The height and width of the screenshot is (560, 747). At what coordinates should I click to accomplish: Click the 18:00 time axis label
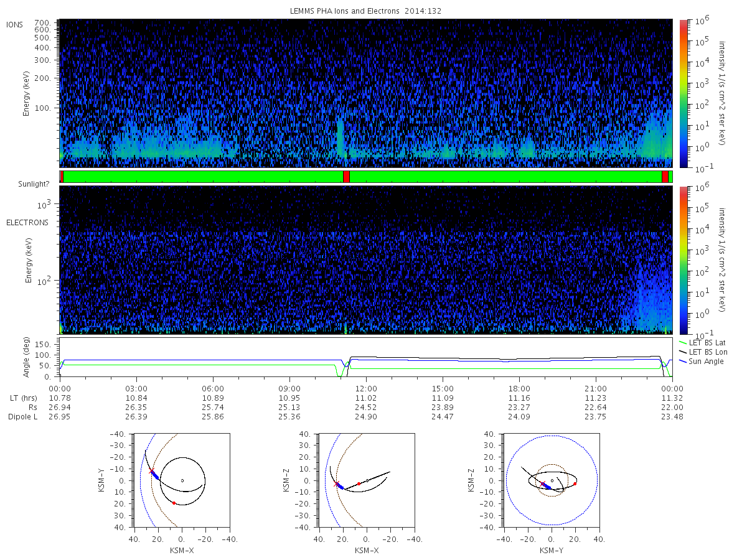[519, 389]
